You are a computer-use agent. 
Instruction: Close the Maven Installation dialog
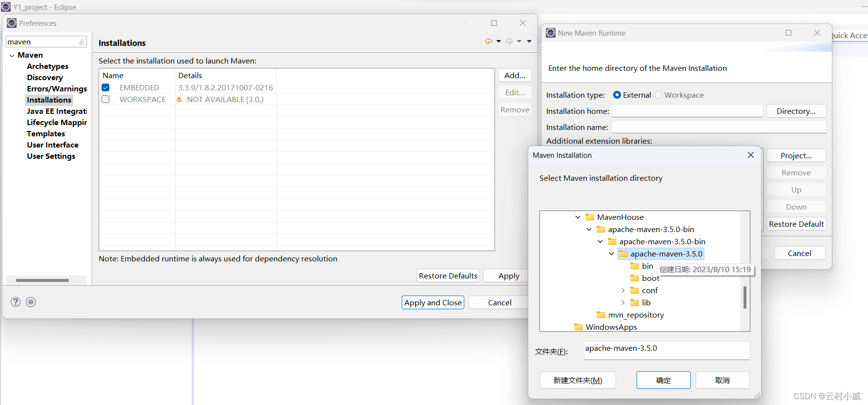click(x=751, y=155)
